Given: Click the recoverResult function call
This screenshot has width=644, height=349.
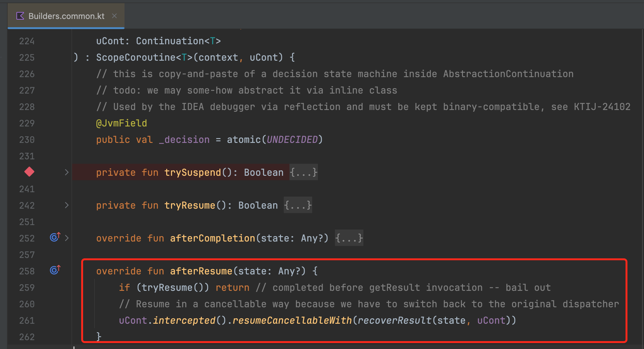Looking at the screenshot, I should (x=394, y=321).
